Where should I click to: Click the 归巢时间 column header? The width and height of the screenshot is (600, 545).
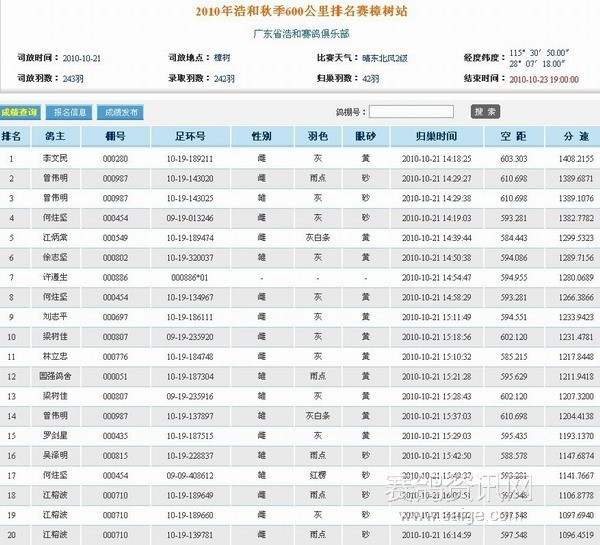tap(437, 136)
